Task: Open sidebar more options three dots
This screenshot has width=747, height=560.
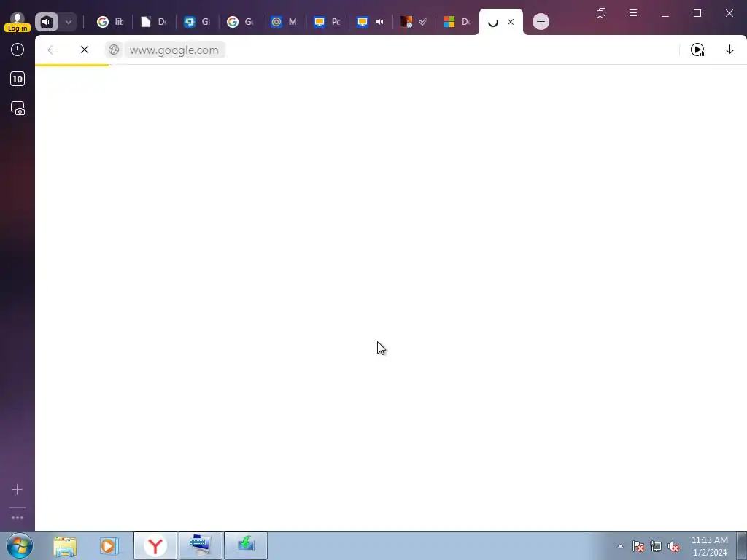Action: (18, 518)
